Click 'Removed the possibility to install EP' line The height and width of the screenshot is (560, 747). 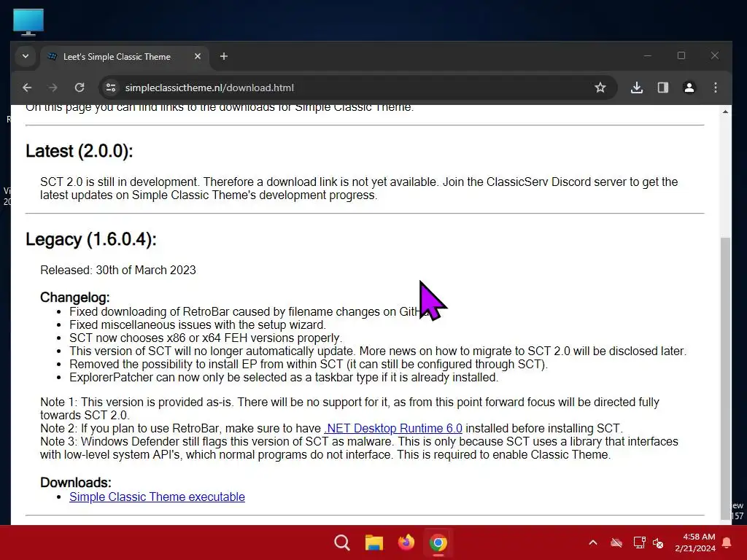tap(309, 365)
